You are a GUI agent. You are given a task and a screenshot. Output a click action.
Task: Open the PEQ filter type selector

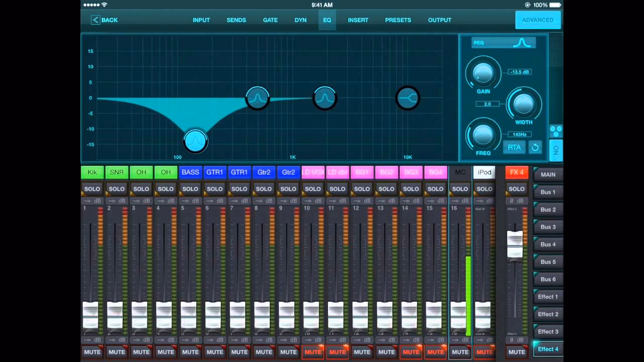pyautogui.click(x=504, y=43)
